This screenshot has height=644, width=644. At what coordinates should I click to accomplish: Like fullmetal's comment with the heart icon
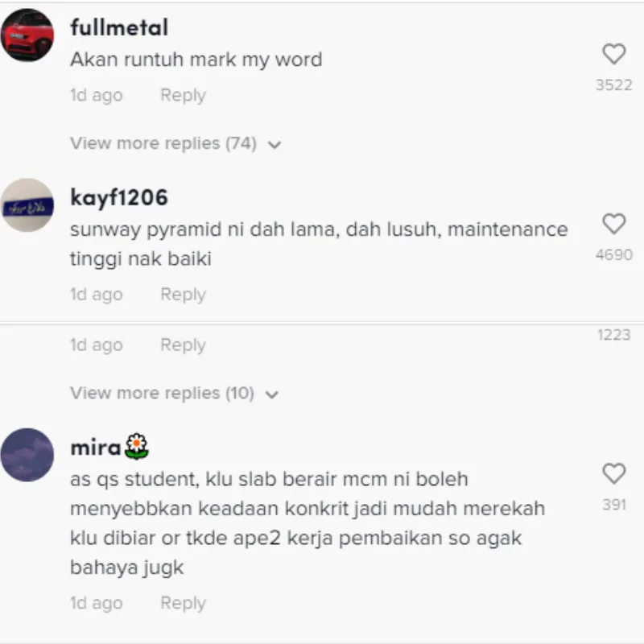613,54
